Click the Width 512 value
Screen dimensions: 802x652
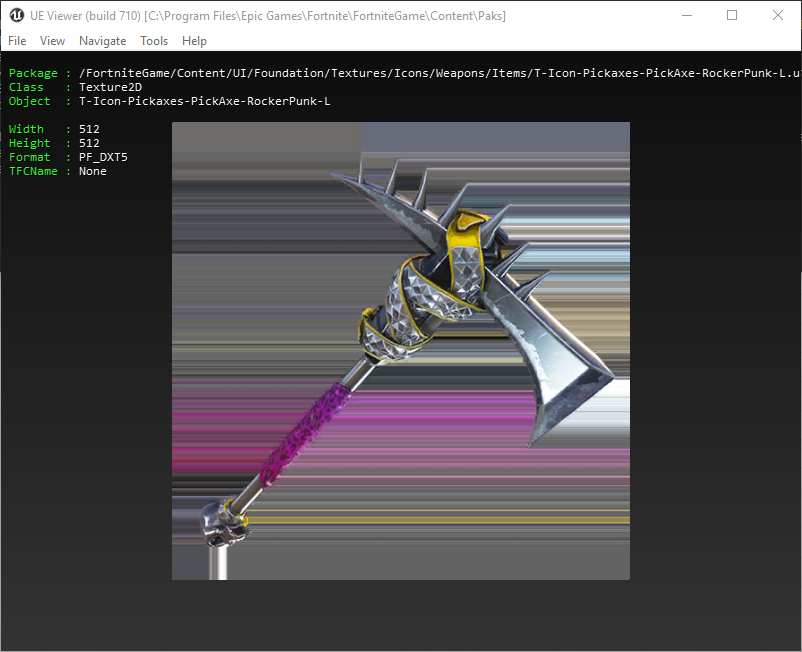pyautogui.click(x=89, y=129)
